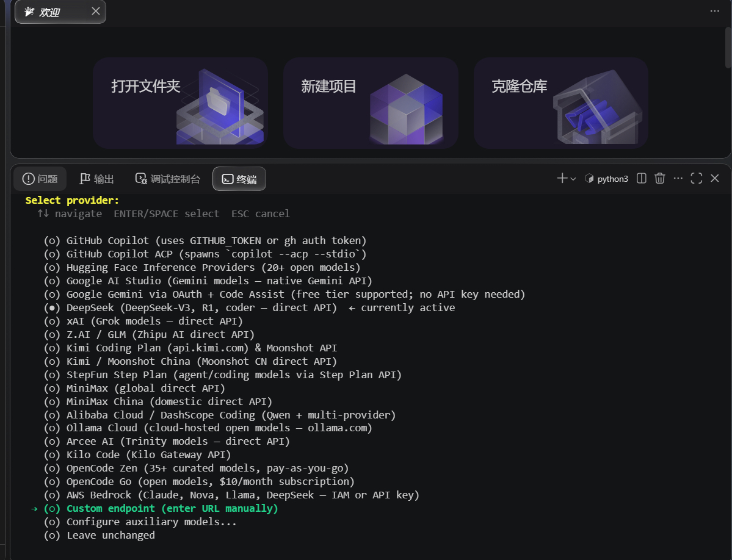This screenshot has width=732, height=560.
Task: Switch to the 终端 terminal tab
Action: (239, 179)
